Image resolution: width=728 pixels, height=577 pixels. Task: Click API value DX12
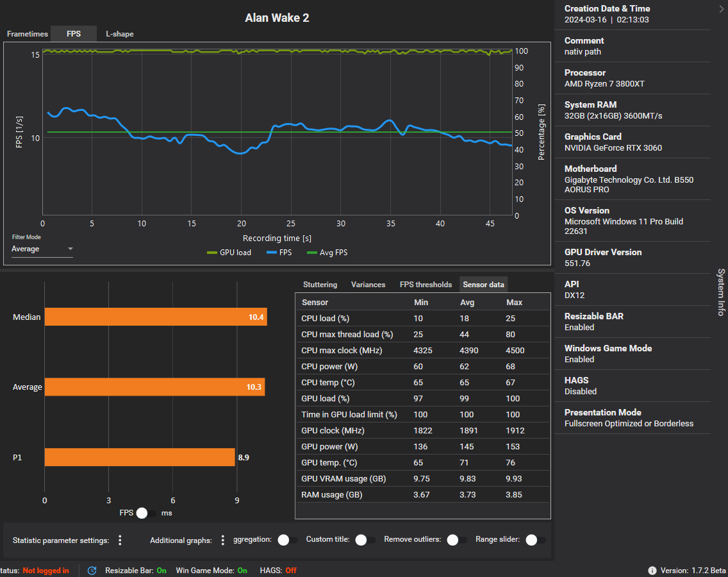[574, 295]
